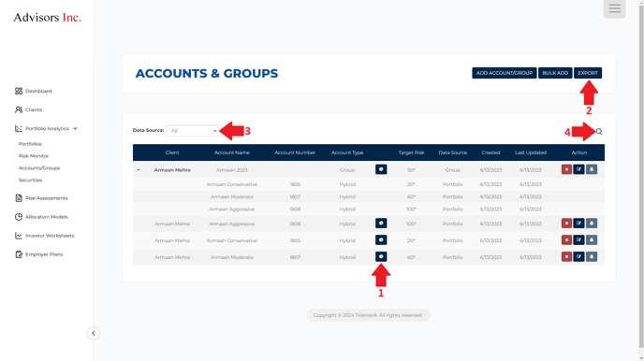
Task: Click the Investor Worksheets line-chart icon
Action: coord(19,236)
